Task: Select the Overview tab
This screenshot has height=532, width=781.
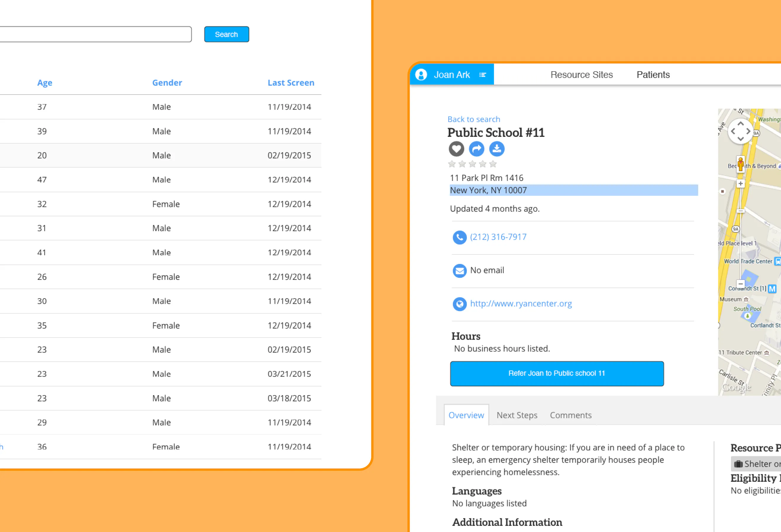Action: (x=466, y=415)
